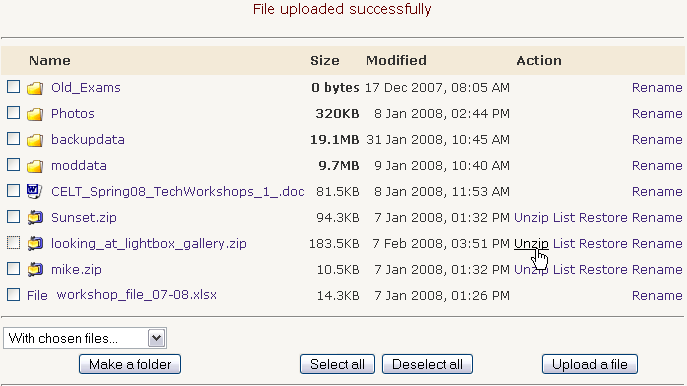Restore from mike.zip
Viewport: 687px width, 386px height.
coord(603,269)
